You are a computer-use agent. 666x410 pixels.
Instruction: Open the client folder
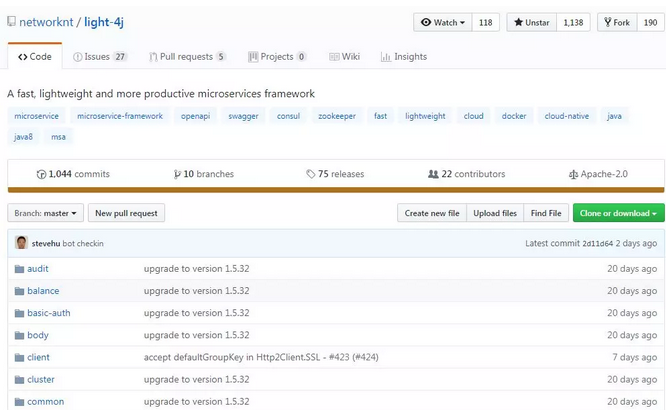[38, 357]
